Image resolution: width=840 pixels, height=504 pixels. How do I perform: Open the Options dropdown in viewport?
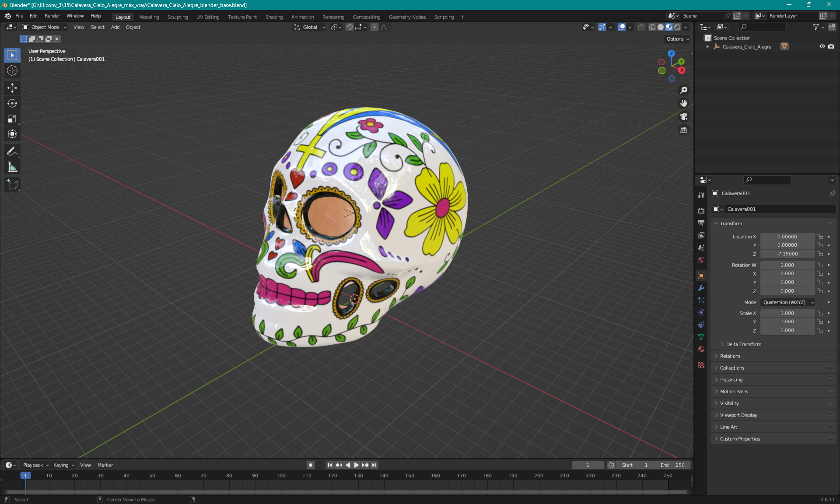tap(678, 39)
